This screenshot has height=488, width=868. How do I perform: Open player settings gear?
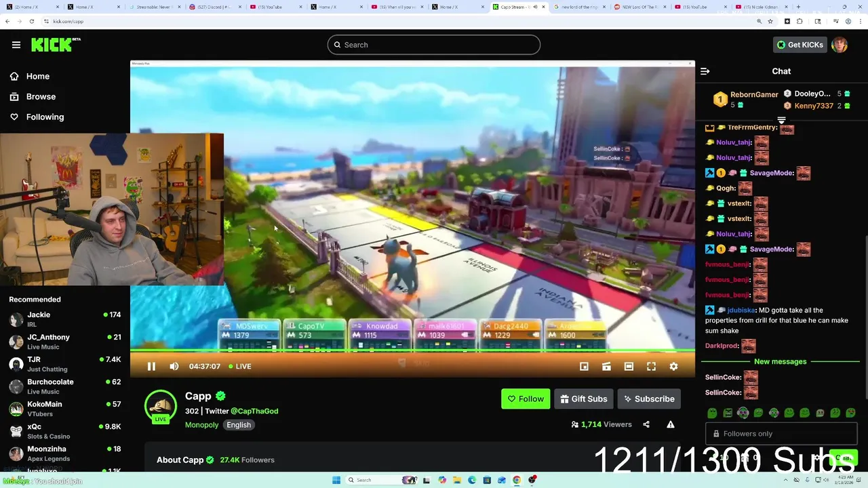[673, 367]
